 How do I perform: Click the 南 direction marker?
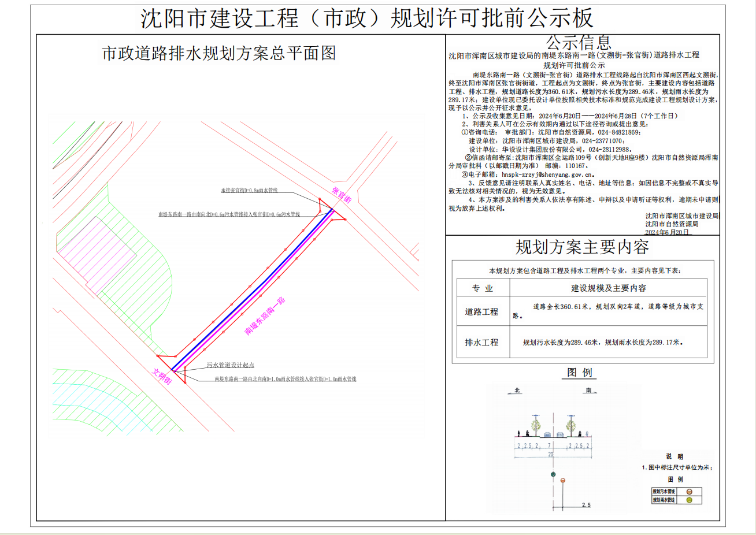point(588,391)
